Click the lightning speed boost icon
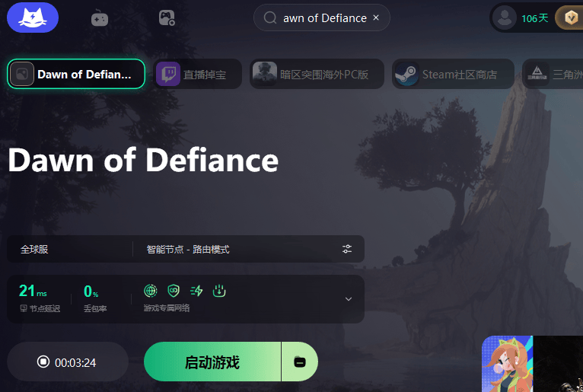583x392 pixels. (196, 291)
